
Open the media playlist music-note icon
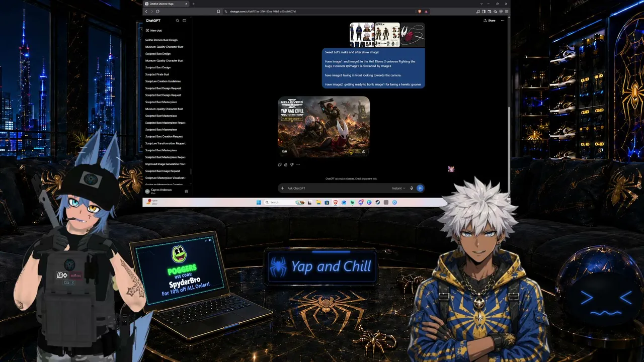(x=478, y=12)
